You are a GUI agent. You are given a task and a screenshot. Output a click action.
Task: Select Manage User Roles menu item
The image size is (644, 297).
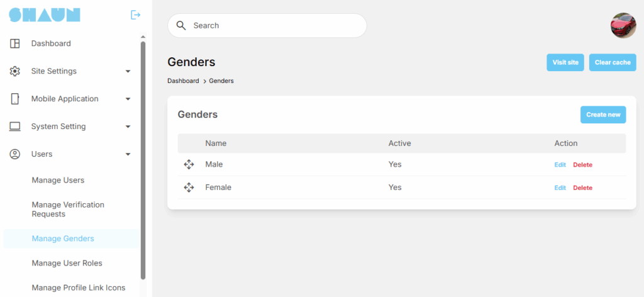point(67,263)
